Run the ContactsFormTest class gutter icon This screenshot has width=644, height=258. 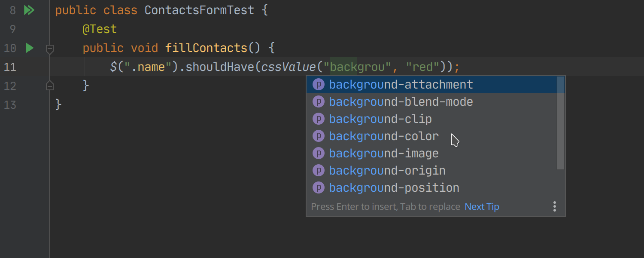tap(29, 10)
